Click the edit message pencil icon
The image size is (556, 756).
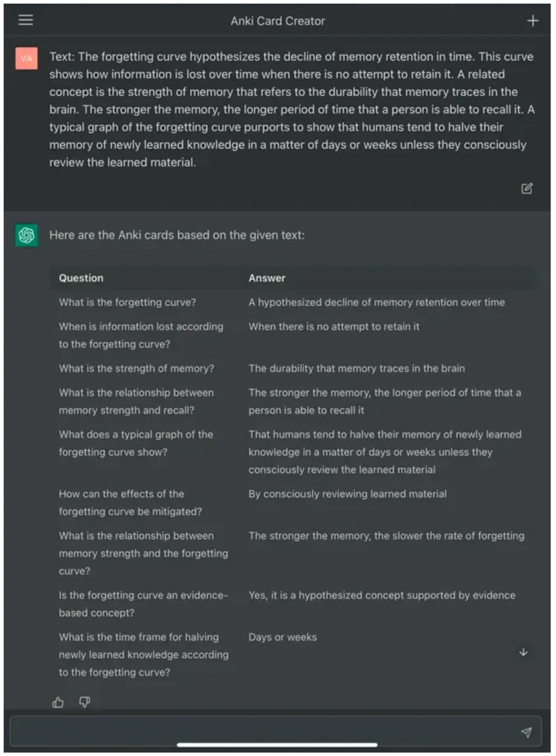[x=527, y=189]
